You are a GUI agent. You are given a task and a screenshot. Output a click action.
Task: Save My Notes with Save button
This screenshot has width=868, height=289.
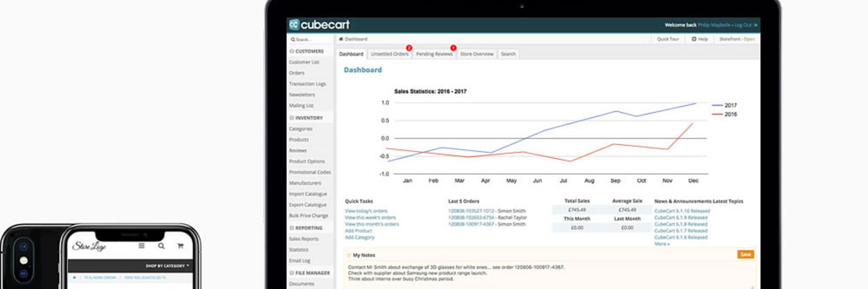click(745, 254)
